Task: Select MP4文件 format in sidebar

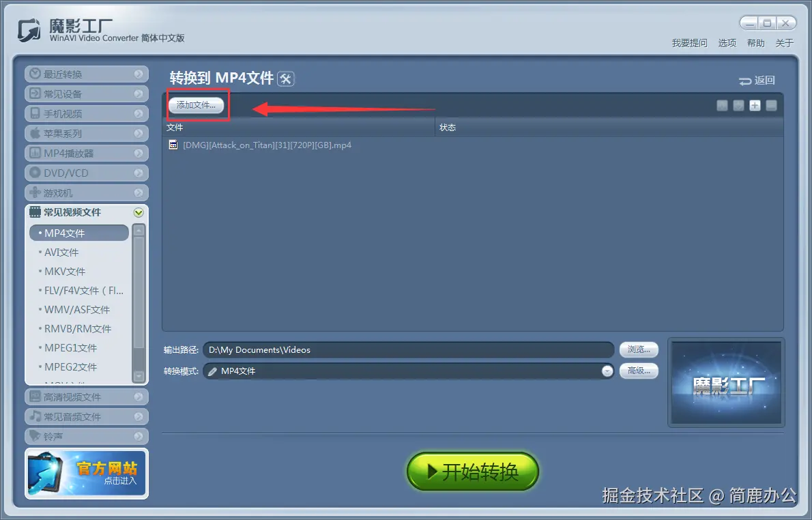Action: 79,233
